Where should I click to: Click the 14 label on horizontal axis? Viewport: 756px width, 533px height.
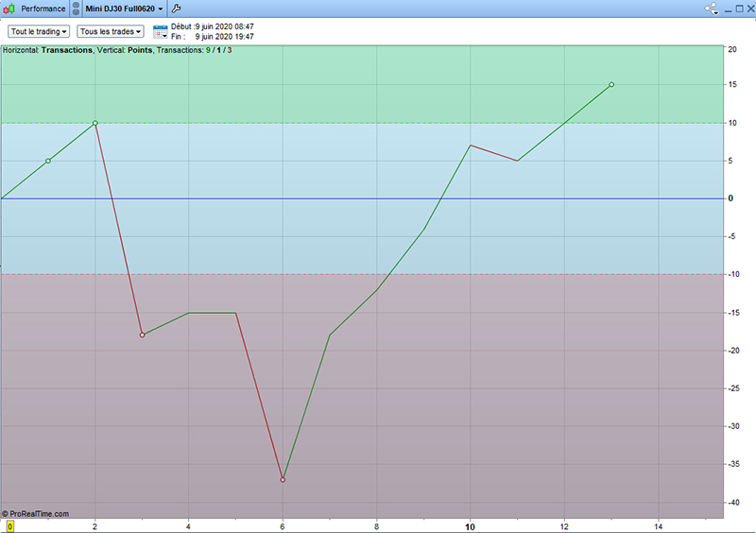pyautogui.click(x=658, y=526)
